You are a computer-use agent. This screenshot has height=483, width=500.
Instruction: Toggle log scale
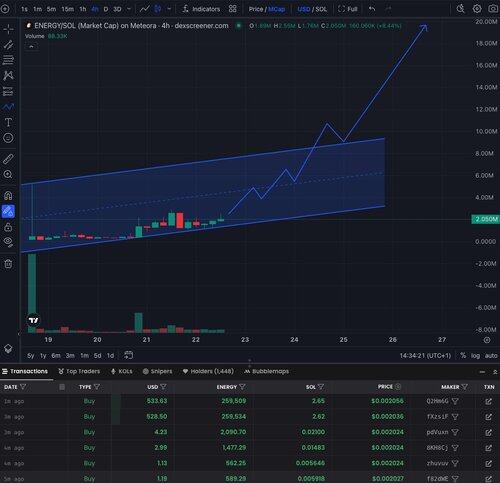[475, 356]
